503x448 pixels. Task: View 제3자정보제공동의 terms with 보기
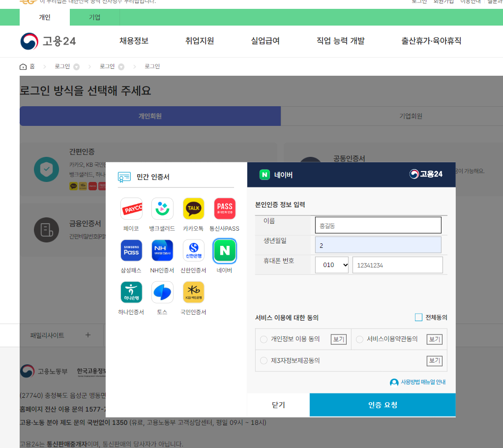pyautogui.click(x=435, y=360)
